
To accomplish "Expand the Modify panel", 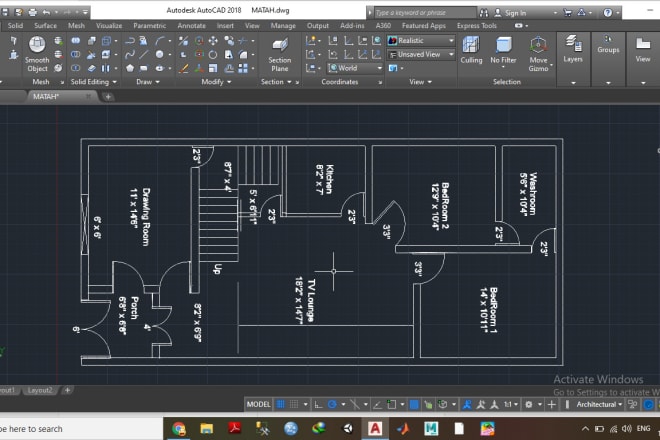I will coord(216,82).
